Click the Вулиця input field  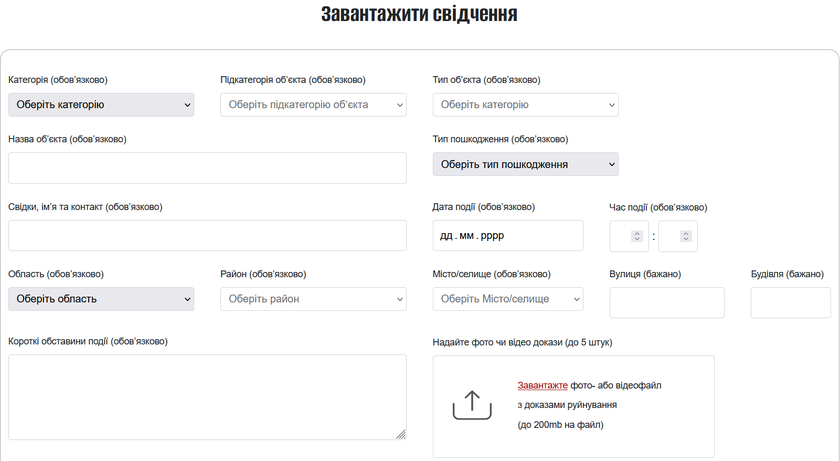[x=666, y=302]
